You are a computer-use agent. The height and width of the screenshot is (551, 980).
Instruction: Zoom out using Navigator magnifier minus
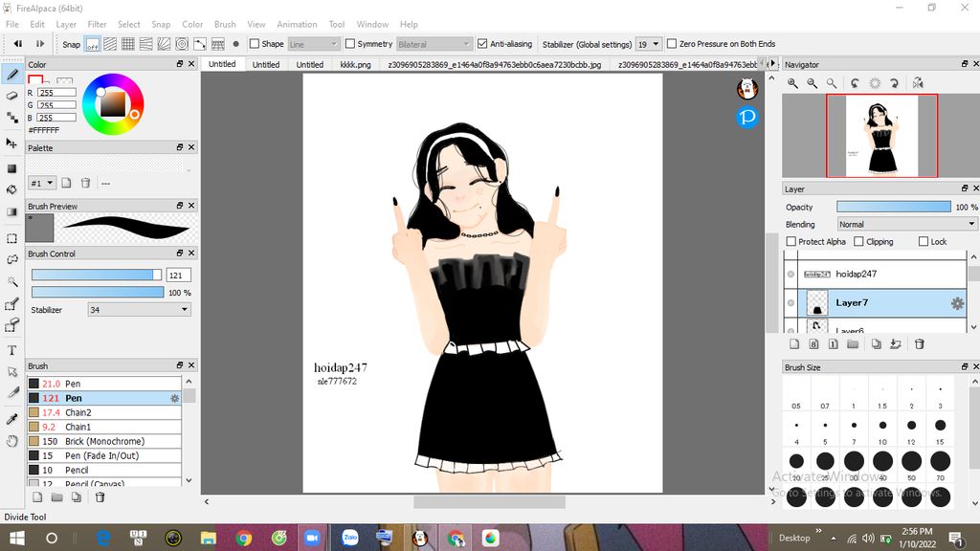click(812, 83)
